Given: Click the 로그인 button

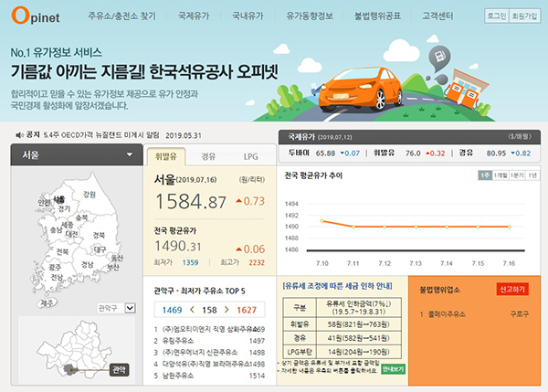Looking at the screenshot, I should (497, 16).
